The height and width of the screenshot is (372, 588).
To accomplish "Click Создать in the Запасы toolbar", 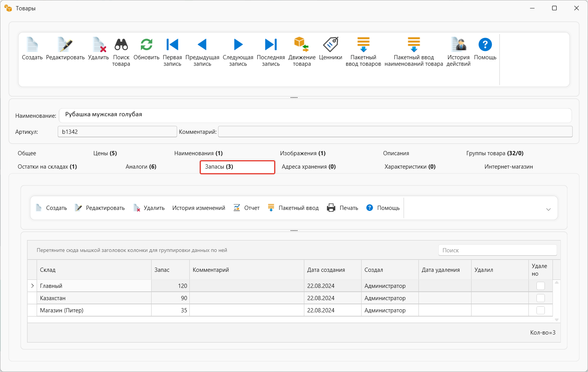I will [51, 208].
